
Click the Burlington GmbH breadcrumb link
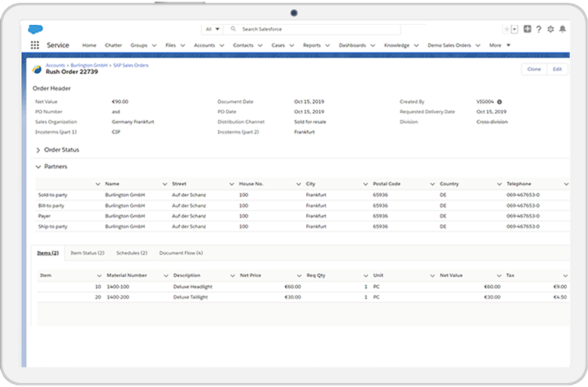89,66
